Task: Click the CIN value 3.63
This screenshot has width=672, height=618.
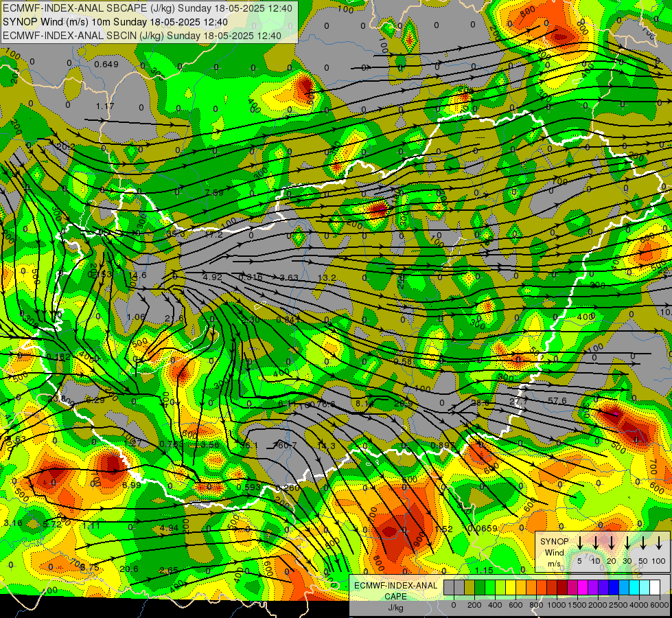Action: point(289,277)
